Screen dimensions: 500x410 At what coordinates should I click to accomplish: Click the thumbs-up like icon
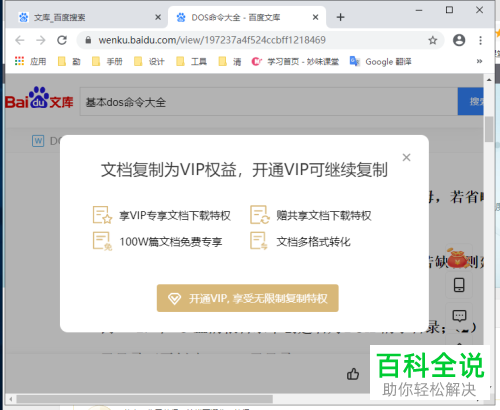tap(353, 374)
